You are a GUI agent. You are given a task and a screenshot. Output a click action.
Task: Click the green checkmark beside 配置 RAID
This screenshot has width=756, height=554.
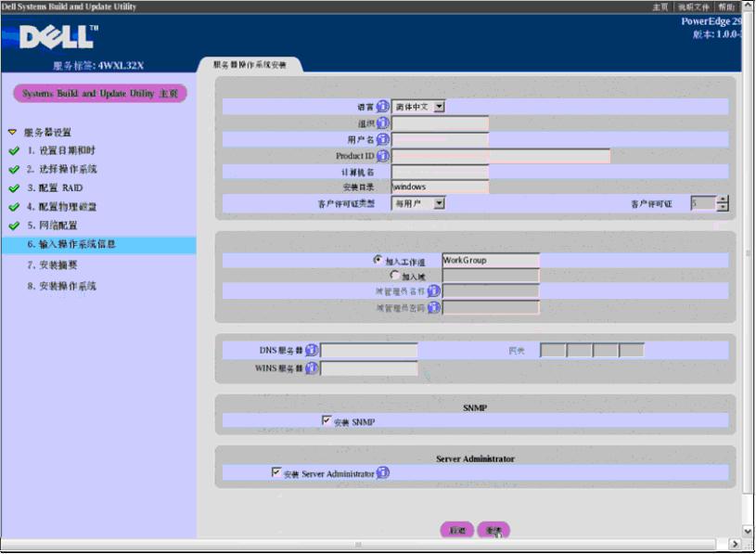pyautogui.click(x=14, y=188)
